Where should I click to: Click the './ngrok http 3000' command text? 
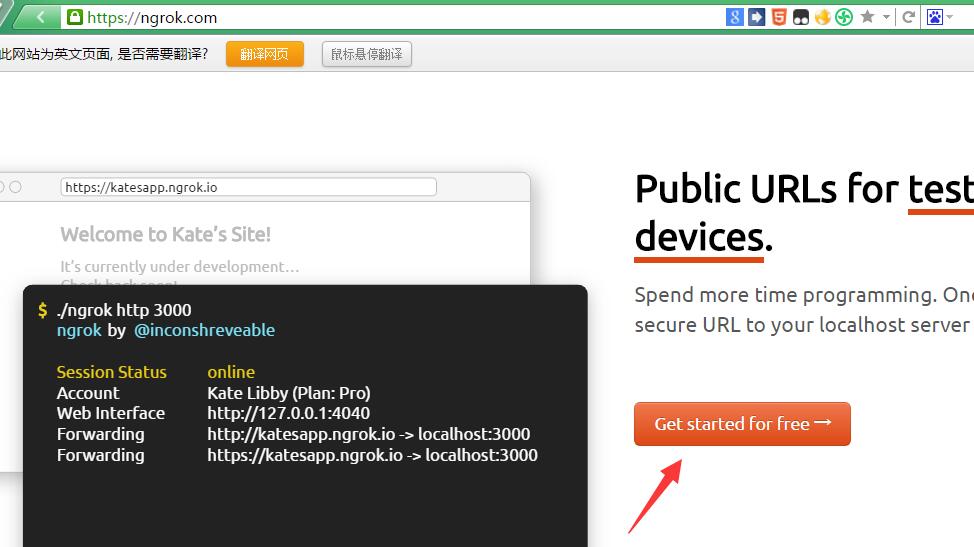tap(124, 310)
